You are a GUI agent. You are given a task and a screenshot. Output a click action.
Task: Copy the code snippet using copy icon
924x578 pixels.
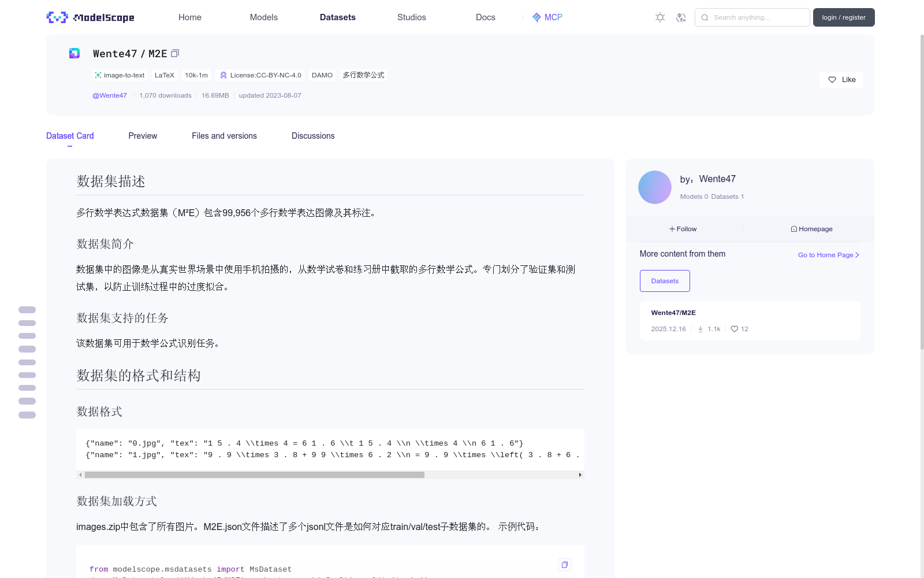565,565
